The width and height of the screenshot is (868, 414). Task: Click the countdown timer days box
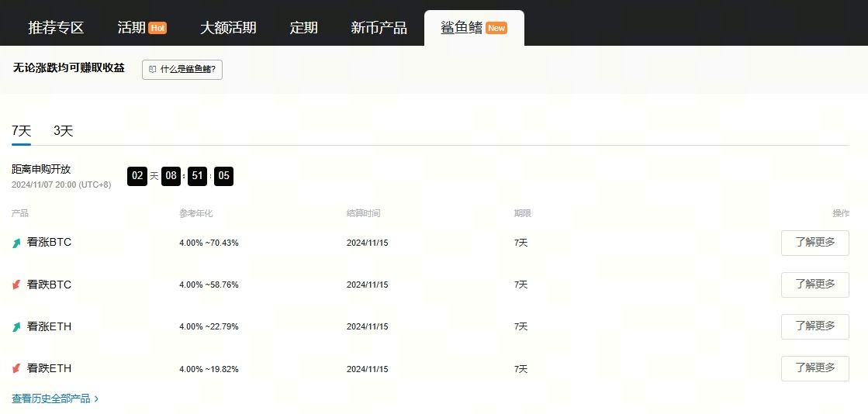click(x=137, y=176)
